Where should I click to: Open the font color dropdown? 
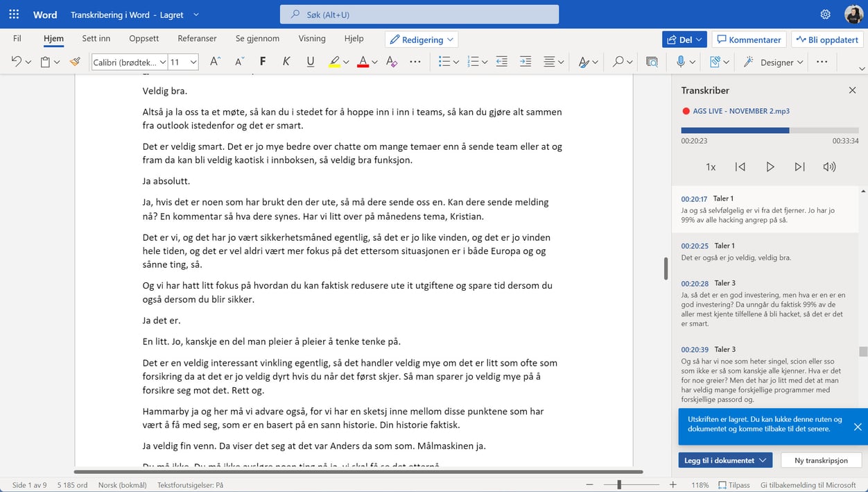[374, 62]
